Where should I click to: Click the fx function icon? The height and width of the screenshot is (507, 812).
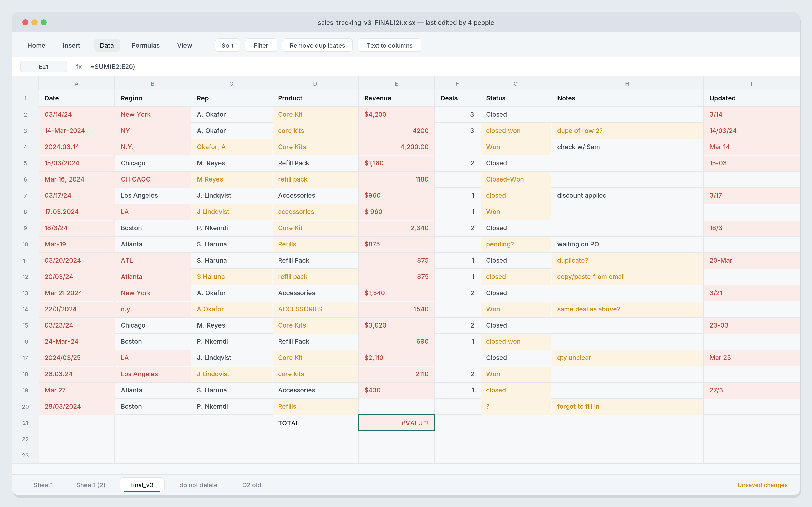pyautogui.click(x=79, y=66)
